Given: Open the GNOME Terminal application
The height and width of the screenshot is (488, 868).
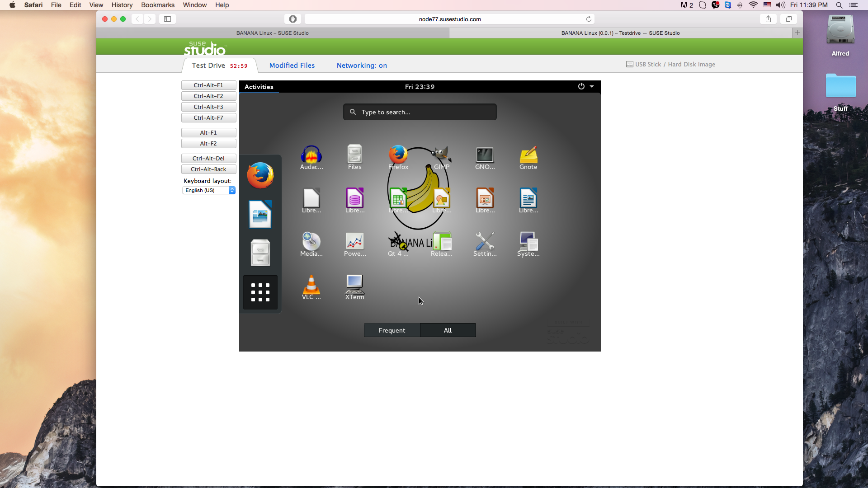Looking at the screenshot, I should (x=484, y=156).
